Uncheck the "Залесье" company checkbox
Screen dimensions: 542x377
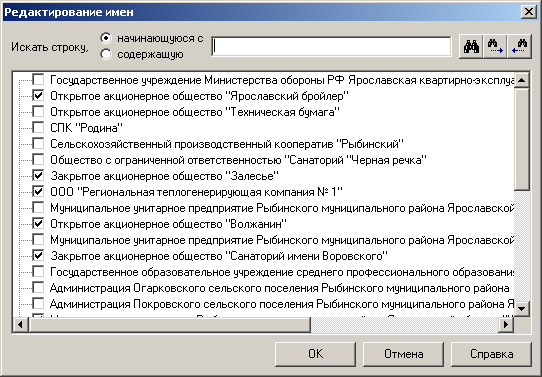click(x=38, y=176)
